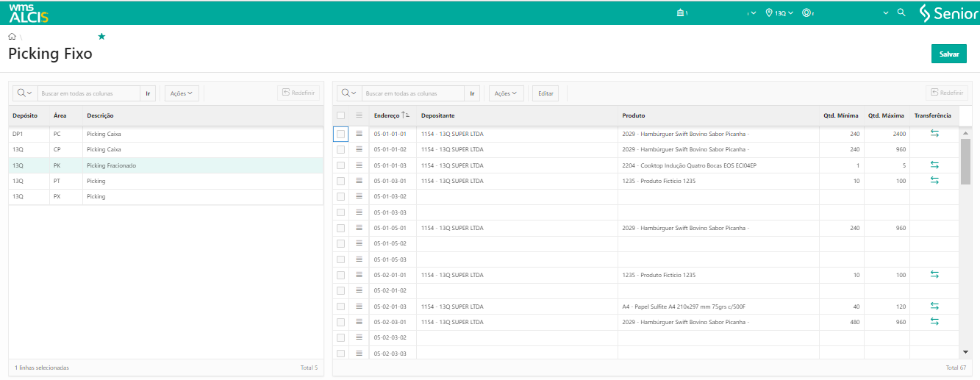Check the box for address 05-02-03-01
The height and width of the screenshot is (380, 980).
(x=340, y=322)
